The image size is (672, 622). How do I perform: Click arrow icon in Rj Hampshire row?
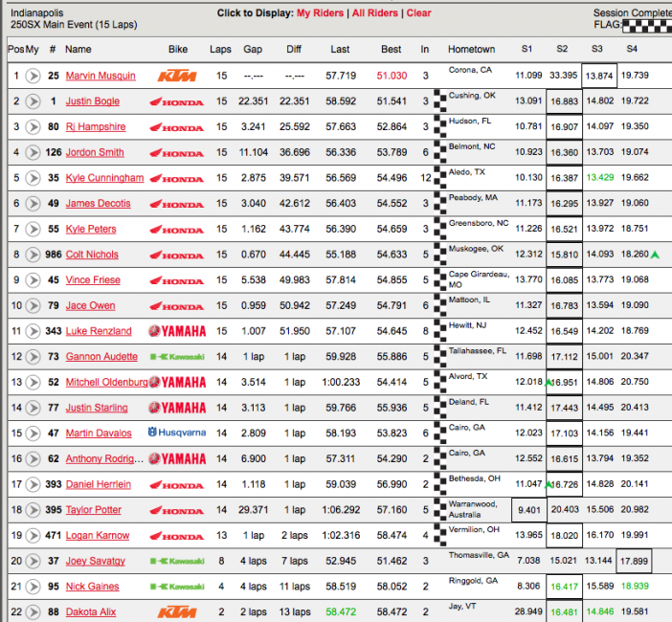(33, 127)
